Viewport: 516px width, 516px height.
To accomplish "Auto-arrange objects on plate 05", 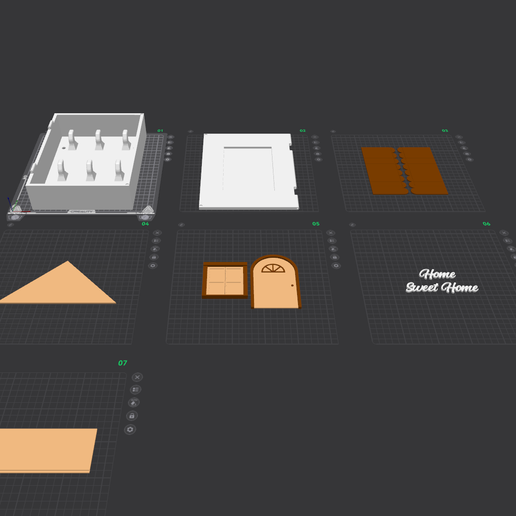I will 332,241.
